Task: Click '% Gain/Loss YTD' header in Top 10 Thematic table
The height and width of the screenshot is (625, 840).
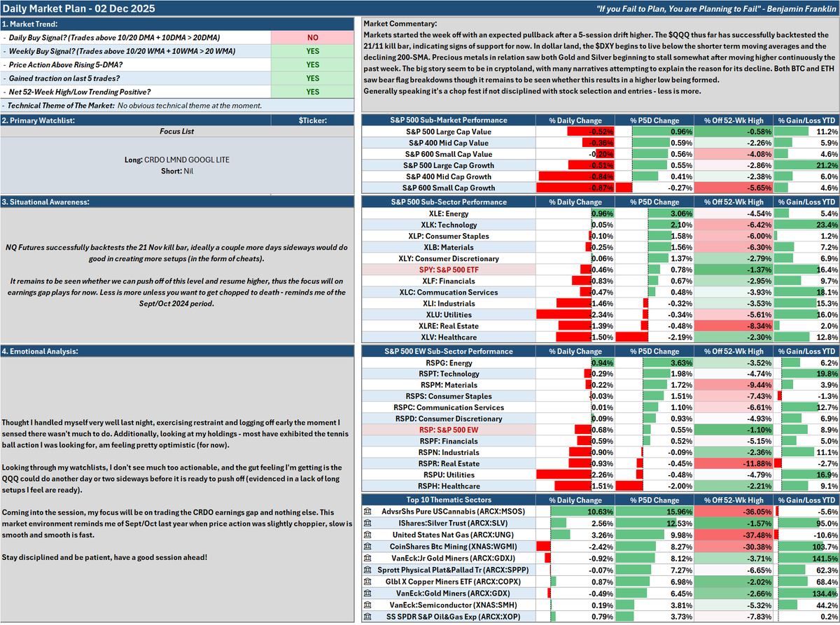Action: 807,500
